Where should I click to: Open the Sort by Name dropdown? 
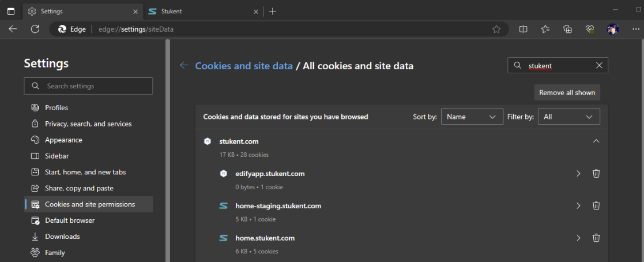click(472, 117)
